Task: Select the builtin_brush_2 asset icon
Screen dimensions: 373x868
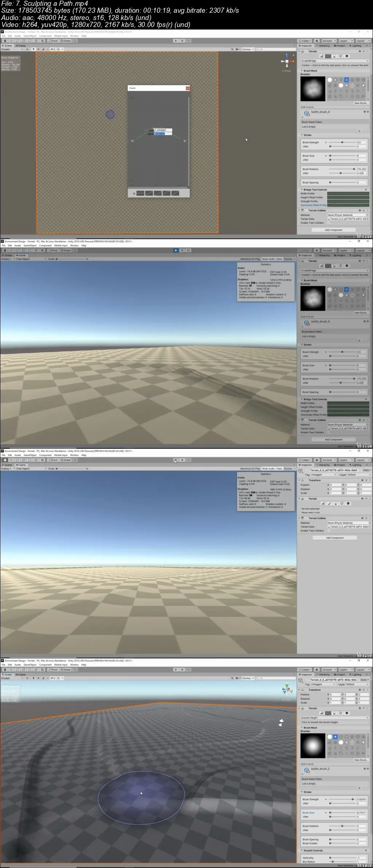Action: pyautogui.click(x=306, y=770)
